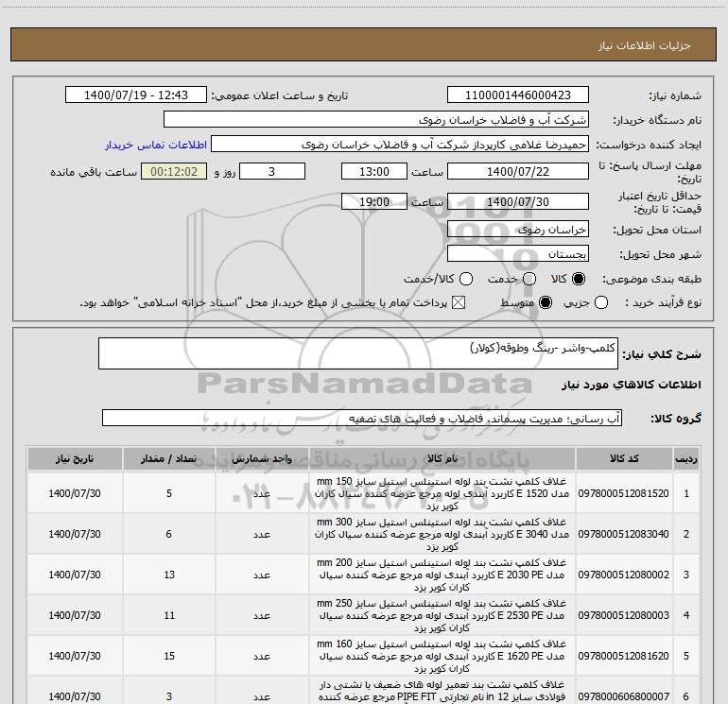Click the نام کالا column header
This screenshot has width=728, height=704.
(442, 459)
